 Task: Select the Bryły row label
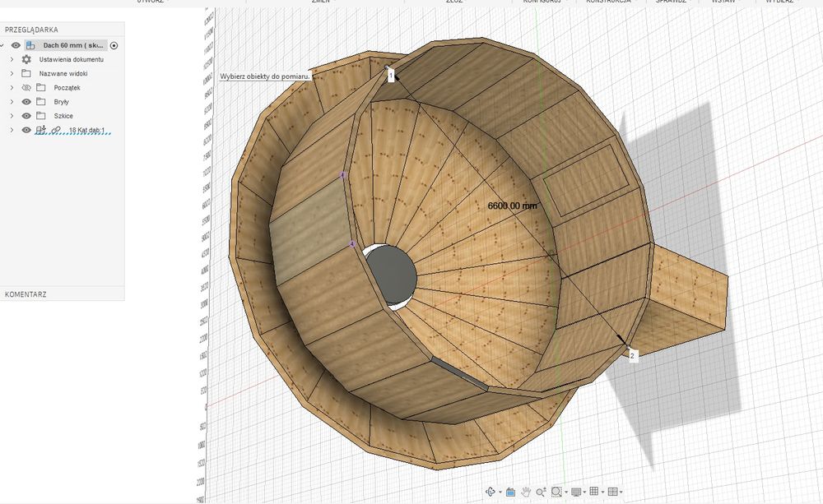pos(61,102)
